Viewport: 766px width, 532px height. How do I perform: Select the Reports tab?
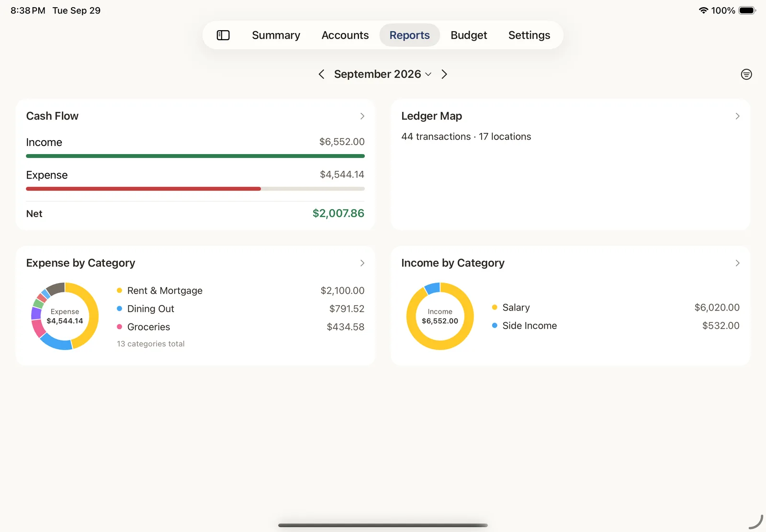409,35
